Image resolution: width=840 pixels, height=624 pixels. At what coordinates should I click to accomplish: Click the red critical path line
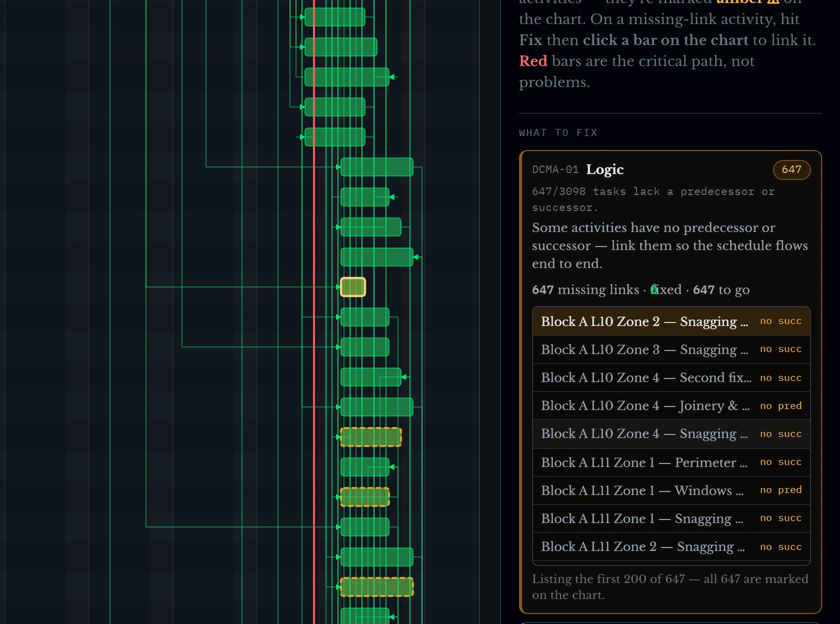314,312
